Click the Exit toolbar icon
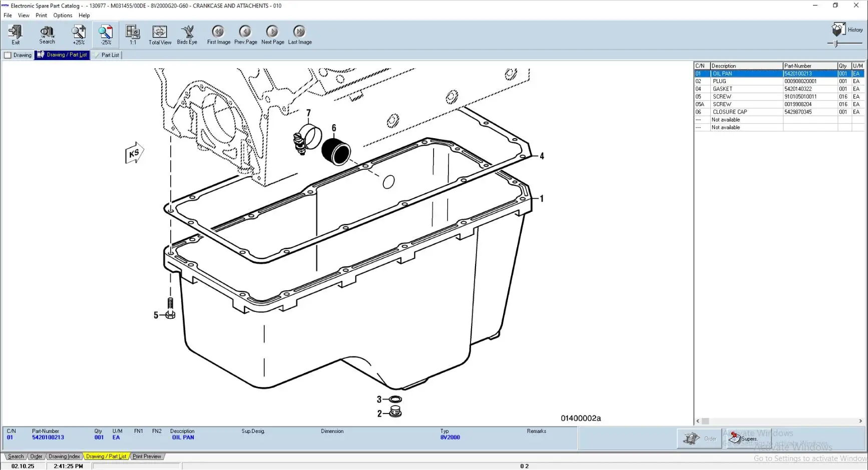868x470 pixels. (16, 35)
